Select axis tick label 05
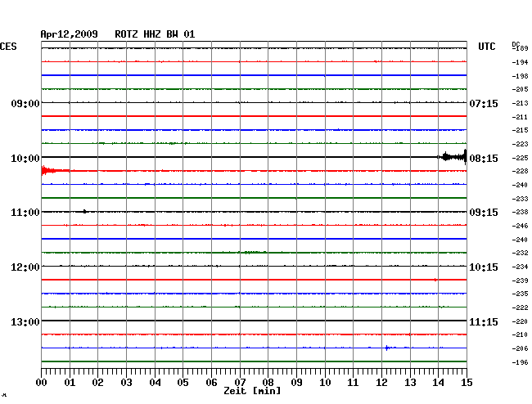This screenshot has width=532, height=404. coord(183,383)
